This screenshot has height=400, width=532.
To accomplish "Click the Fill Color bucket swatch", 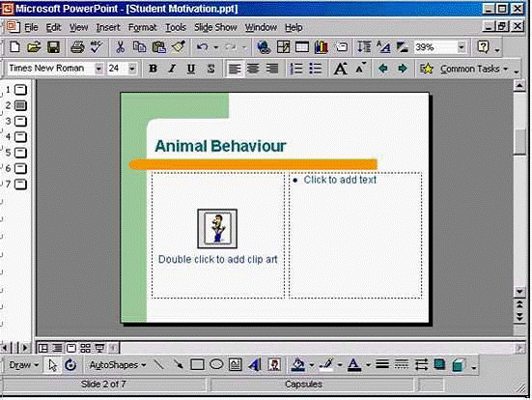I will (x=298, y=365).
